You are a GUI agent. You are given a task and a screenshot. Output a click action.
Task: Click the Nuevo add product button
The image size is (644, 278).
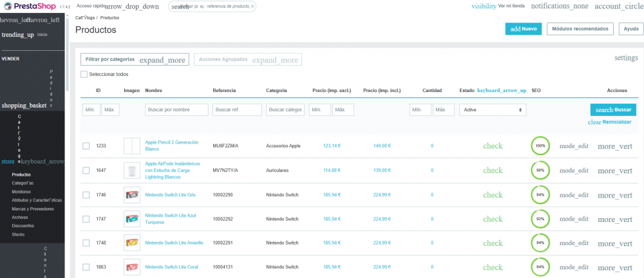[523, 29]
